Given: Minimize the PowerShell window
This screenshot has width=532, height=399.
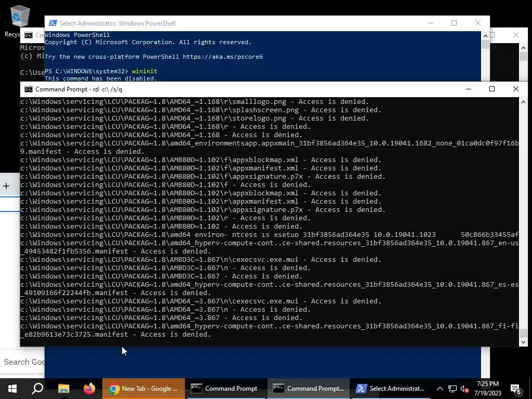Looking at the screenshot, I should (431, 23).
